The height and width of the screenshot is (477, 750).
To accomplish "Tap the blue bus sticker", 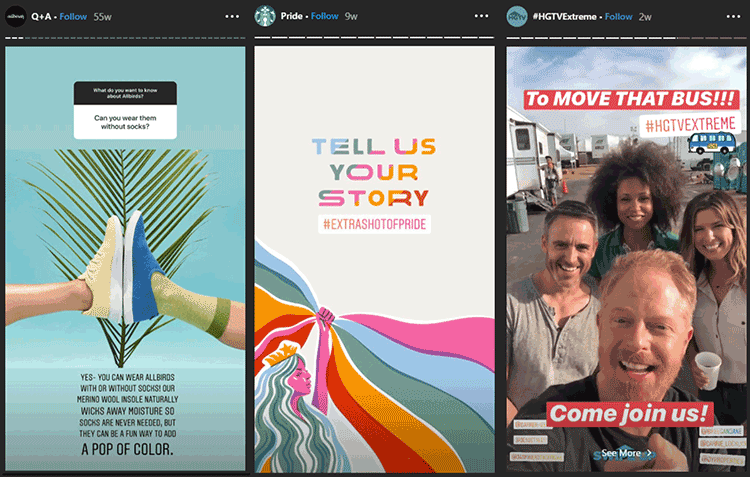I will 713,143.
